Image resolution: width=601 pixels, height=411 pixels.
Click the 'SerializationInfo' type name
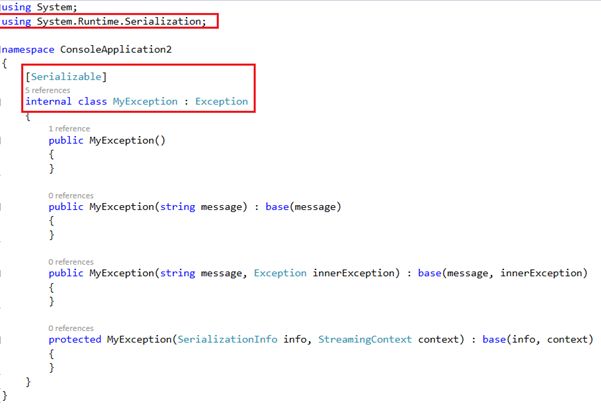click(x=227, y=339)
